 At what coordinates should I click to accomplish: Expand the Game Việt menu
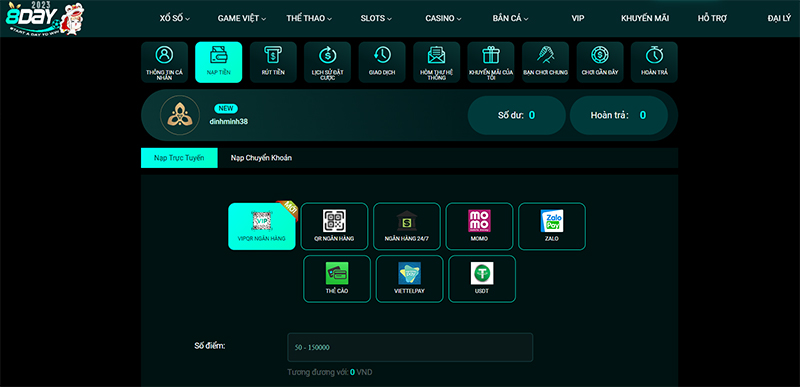pos(242,18)
